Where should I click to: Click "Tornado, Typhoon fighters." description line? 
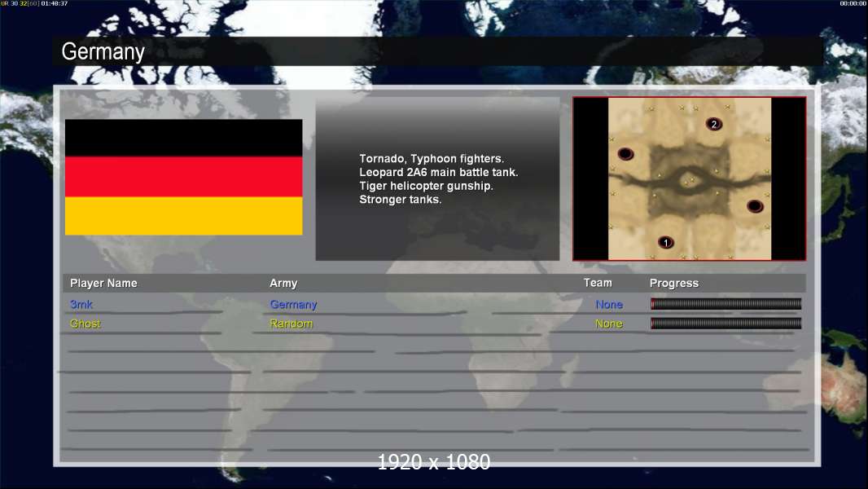432,158
